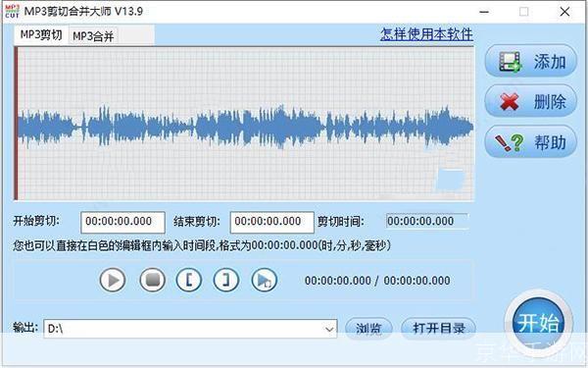Start processing with the 开始 button
Screen dimensions: 588x368
click(x=538, y=323)
